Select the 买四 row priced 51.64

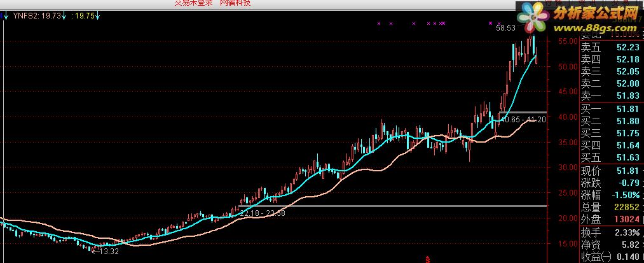611,145
